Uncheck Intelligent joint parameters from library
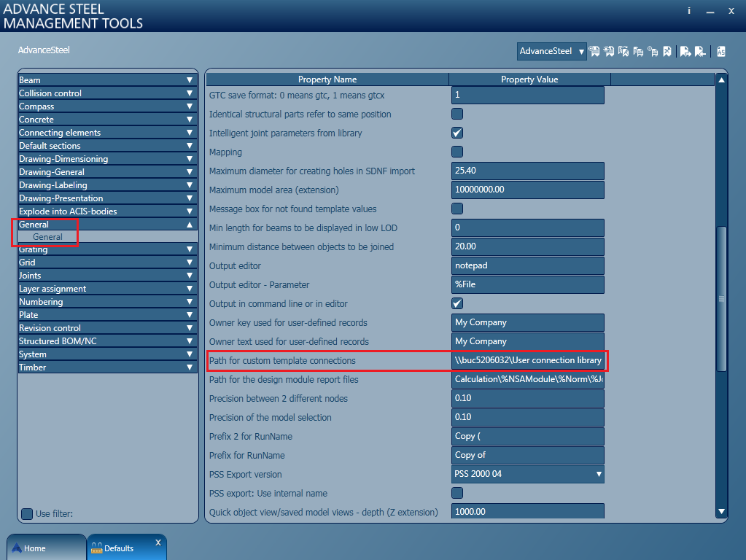The height and width of the screenshot is (560, 746). [x=457, y=133]
